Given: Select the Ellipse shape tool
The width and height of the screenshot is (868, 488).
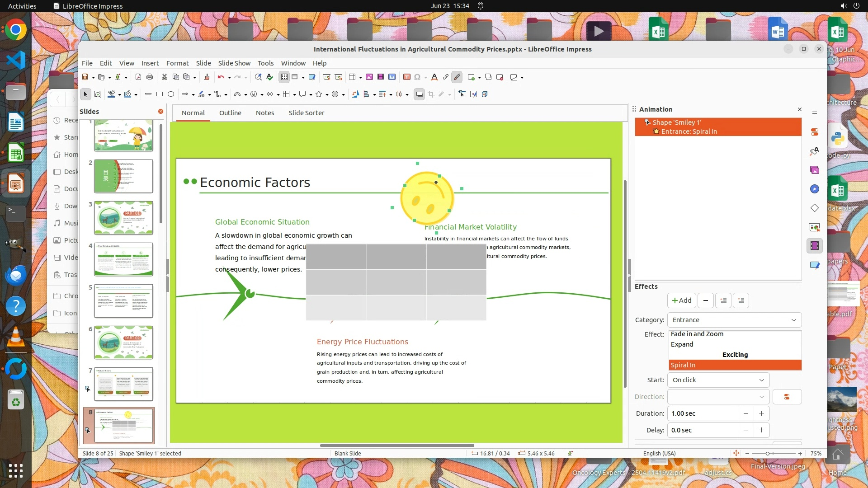Looking at the screenshot, I should click(171, 94).
